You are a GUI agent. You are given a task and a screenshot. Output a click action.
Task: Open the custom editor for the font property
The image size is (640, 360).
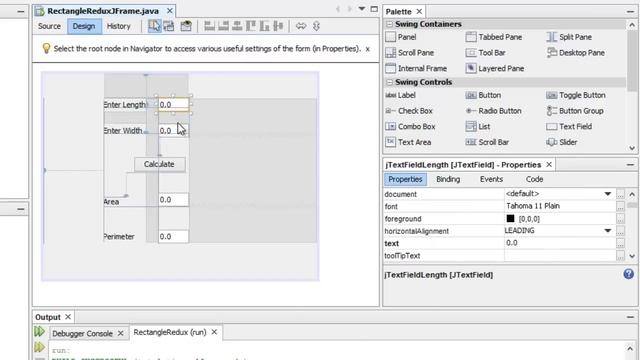coord(620,207)
